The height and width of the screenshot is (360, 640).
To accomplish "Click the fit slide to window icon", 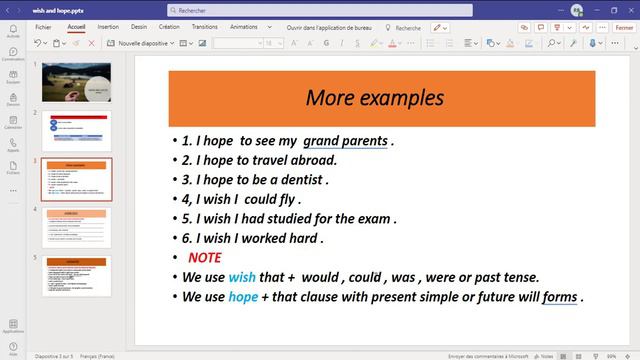I will click(628, 356).
